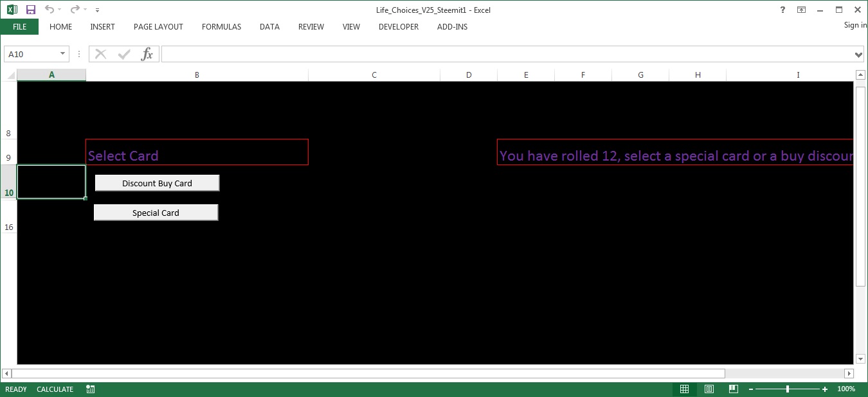Select column E header
Image resolution: width=868 pixels, height=397 pixels.
click(x=526, y=75)
